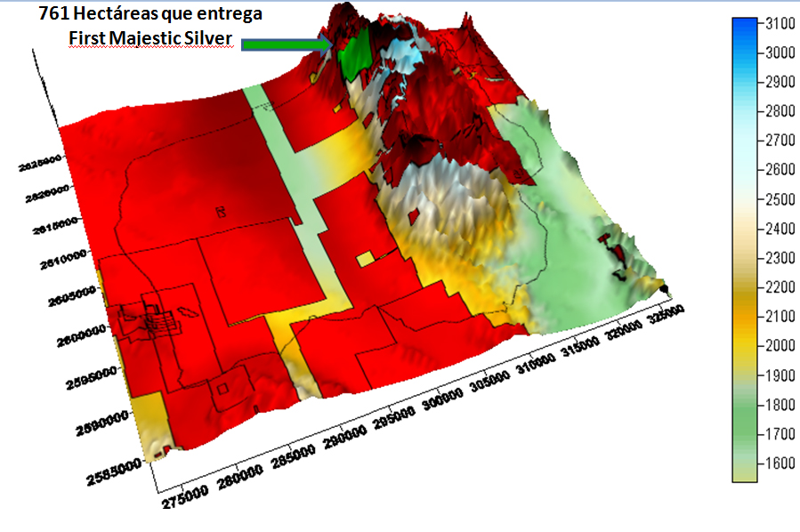This screenshot has height=532, width=800.
Task: Click the 3100 value on the elevation legend
Action: (780, 24)
